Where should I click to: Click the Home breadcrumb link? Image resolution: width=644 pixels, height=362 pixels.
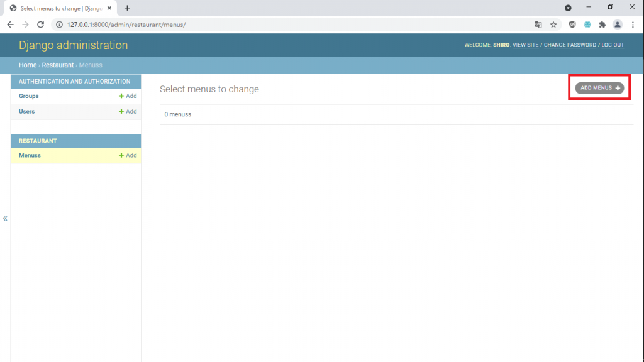(27, 65)
